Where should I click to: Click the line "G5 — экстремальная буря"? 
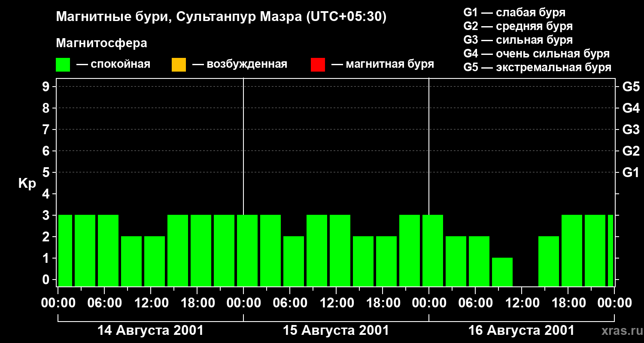(538, 67)
